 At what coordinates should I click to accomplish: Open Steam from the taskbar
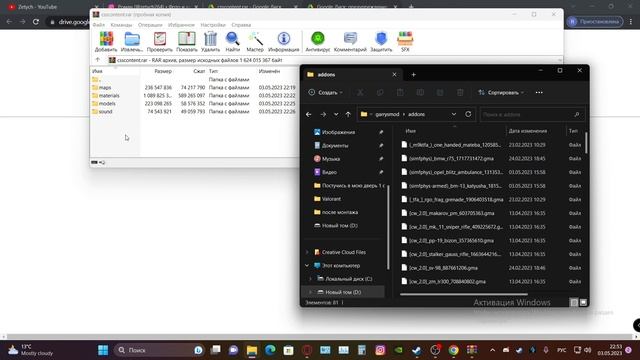[417, 350]
